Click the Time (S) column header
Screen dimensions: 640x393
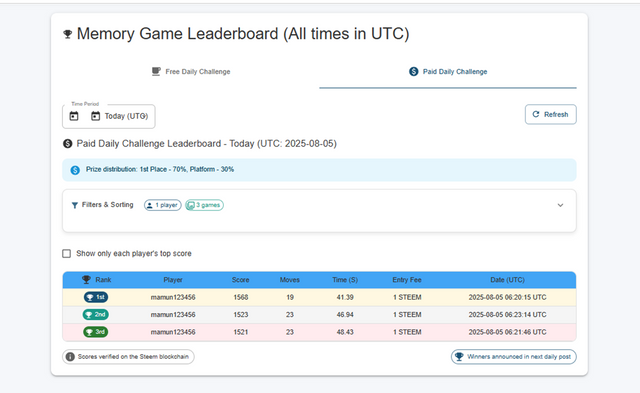coord(345,280)
